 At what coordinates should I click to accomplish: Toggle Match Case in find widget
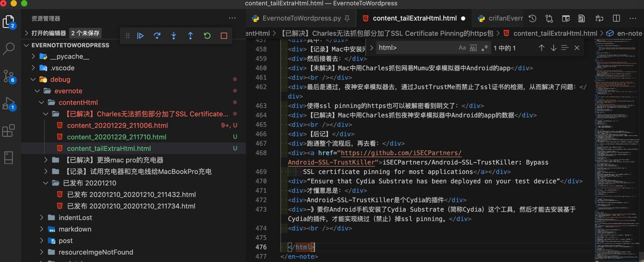tap(462, 48)
